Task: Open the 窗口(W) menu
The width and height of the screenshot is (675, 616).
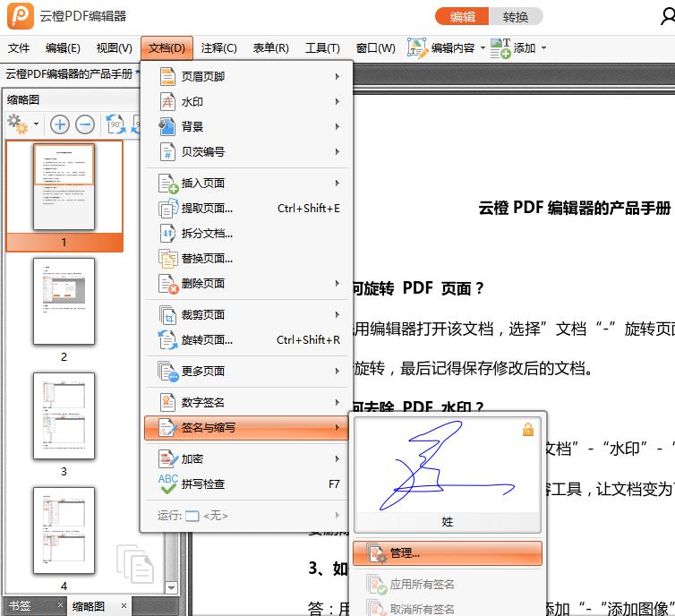Action: click(x=375, y=47)
